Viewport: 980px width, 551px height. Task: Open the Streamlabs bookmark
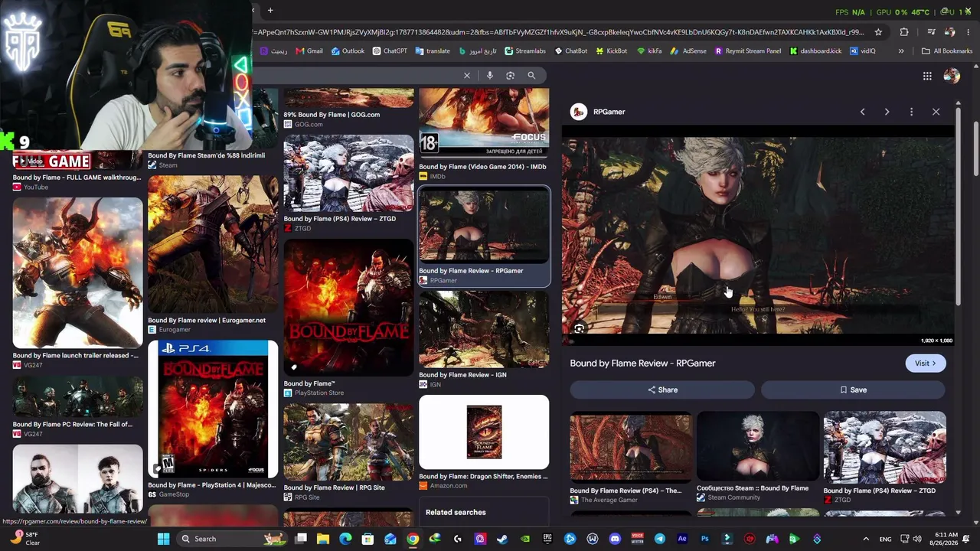[x=525, y=51]
